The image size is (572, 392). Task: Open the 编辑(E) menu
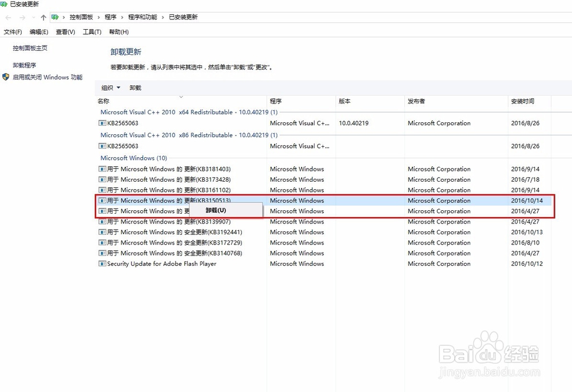[x=39, y=32]
